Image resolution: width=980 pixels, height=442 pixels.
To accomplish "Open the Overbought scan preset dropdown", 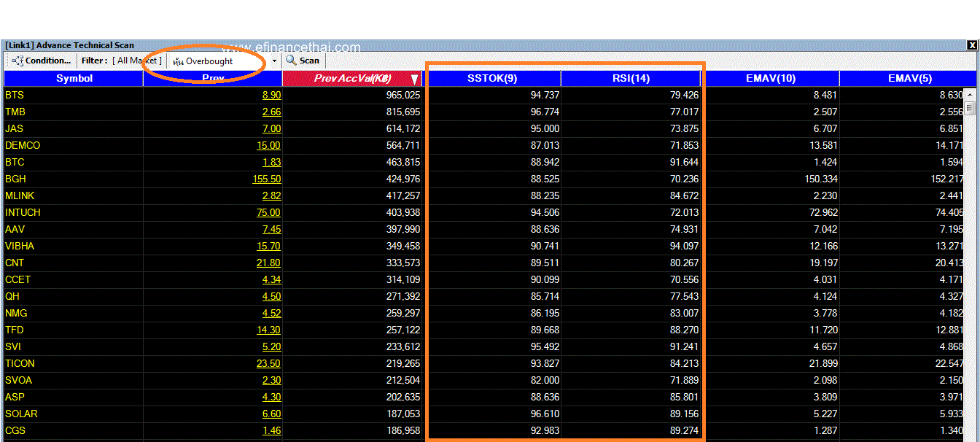I will coord(274,61).
